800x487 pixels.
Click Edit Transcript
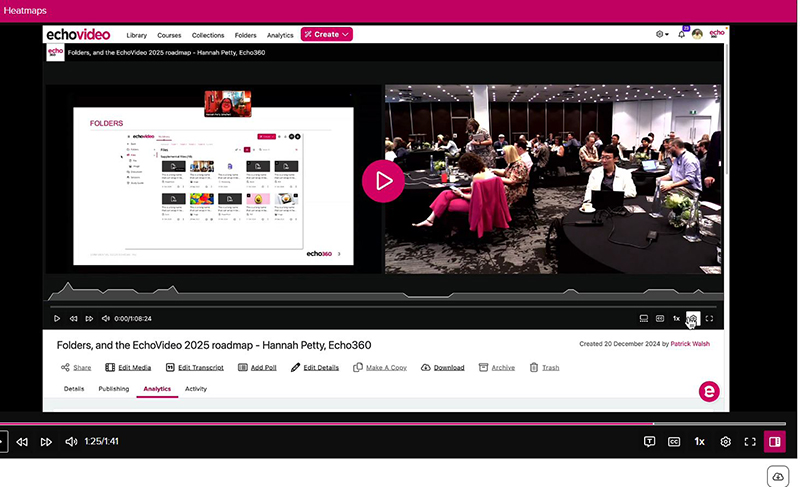194,367
